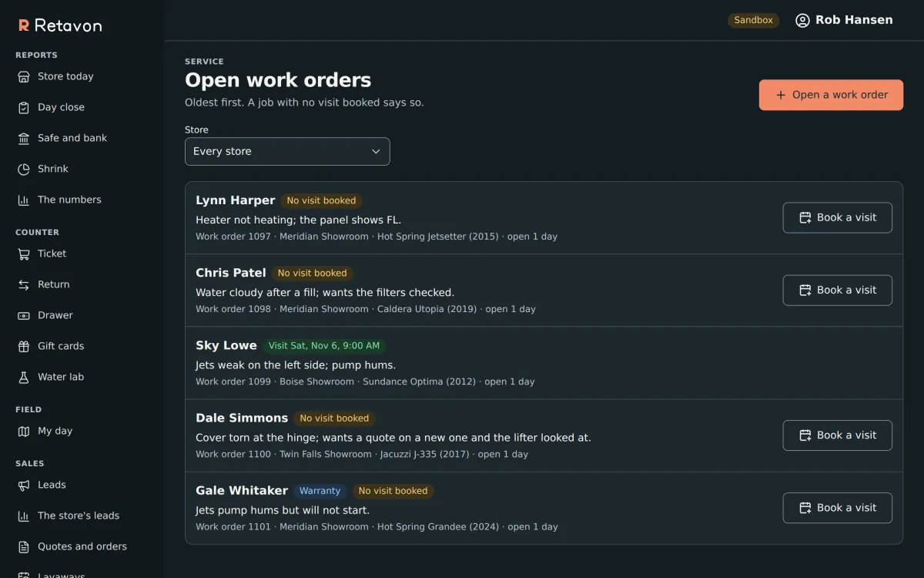Viewport: 924px width, 578px height.
Task: Click Chris Patel's No visit booked badge
Action: point(312,273)
